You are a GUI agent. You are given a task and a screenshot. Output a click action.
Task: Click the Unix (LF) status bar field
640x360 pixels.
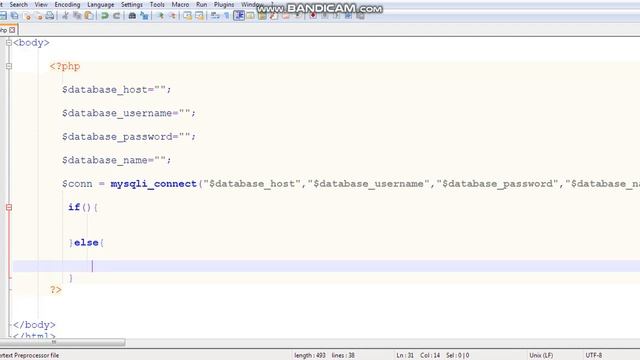541,355
